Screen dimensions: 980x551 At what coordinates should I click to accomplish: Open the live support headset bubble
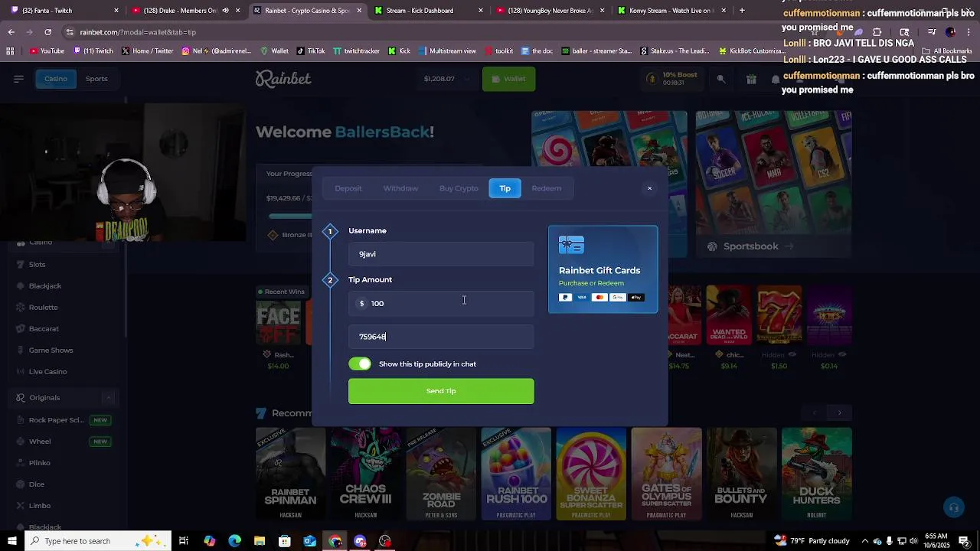953,507
